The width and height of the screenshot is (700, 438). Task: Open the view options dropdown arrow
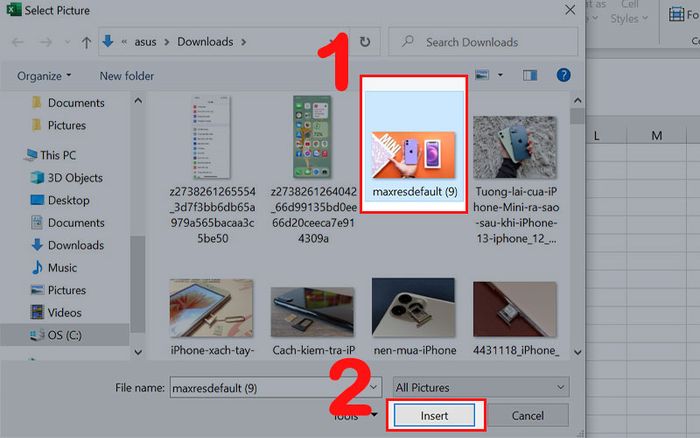coord(500,75)
